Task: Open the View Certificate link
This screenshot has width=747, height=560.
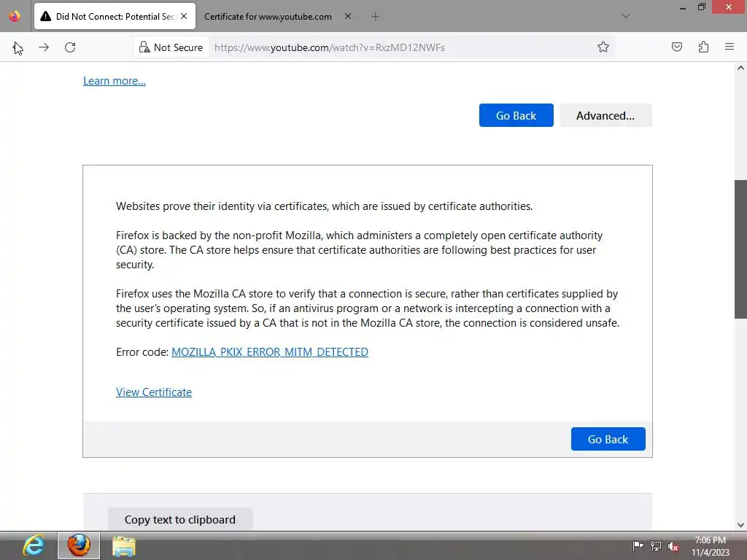Action: (154, 392)
